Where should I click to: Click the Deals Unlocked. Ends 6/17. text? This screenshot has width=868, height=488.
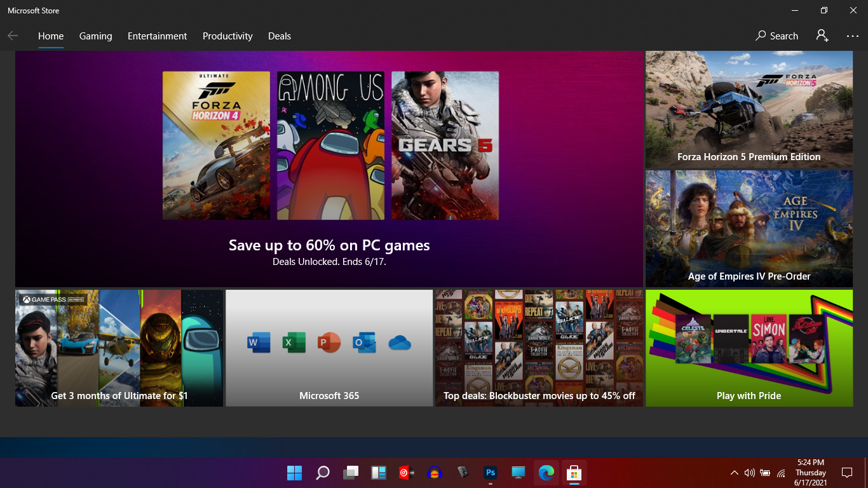pyautogui.click(x=329, y=261)
